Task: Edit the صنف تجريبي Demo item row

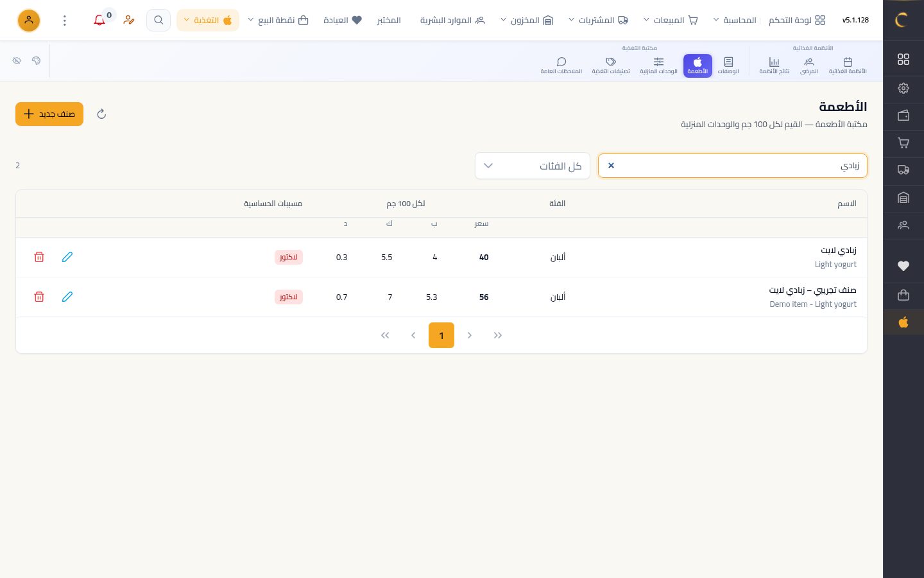Action: pyautogui.click(x=67, y=297)
